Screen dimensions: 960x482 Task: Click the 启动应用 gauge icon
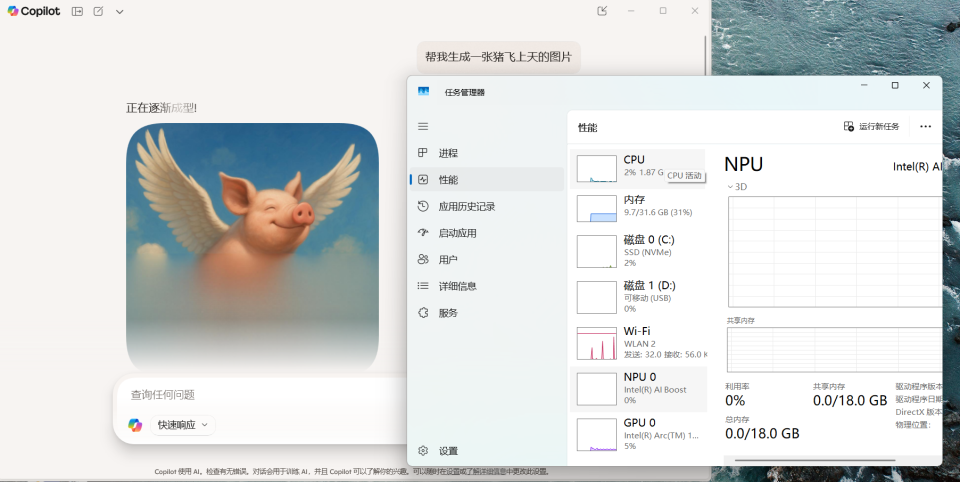pos(423,233)
